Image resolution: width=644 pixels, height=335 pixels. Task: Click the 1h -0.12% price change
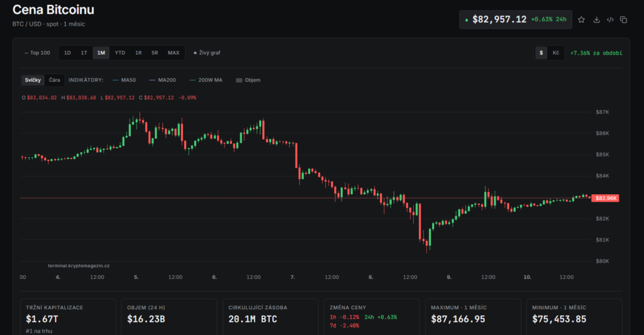coord(344,317)
